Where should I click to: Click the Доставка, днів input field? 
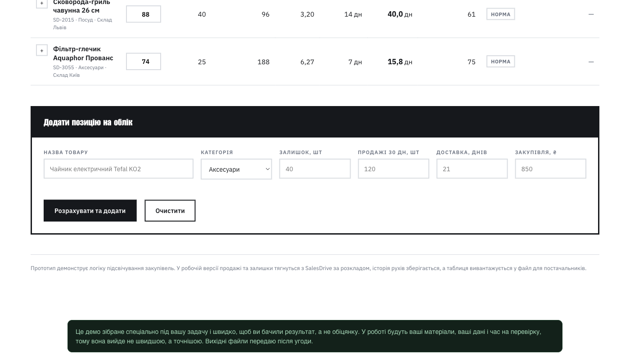point(472,169)
